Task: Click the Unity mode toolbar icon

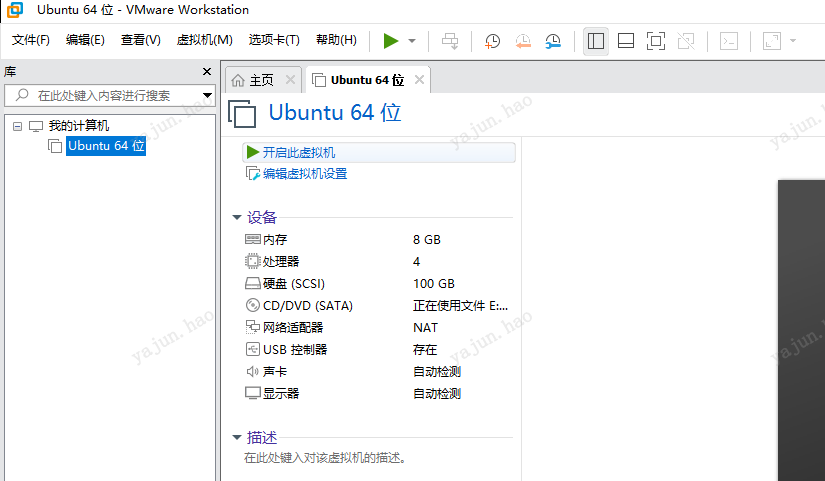Action: tap(686, 41)
